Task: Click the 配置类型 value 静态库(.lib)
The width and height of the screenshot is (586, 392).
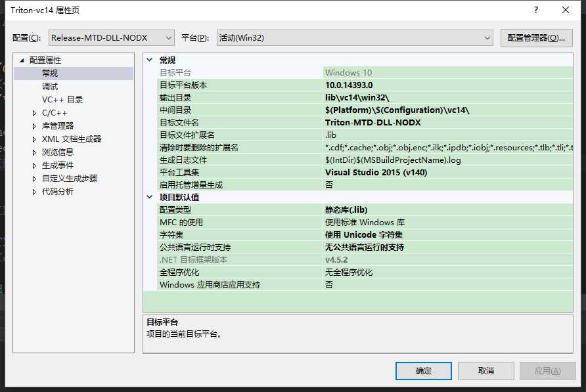Action: 448,209
